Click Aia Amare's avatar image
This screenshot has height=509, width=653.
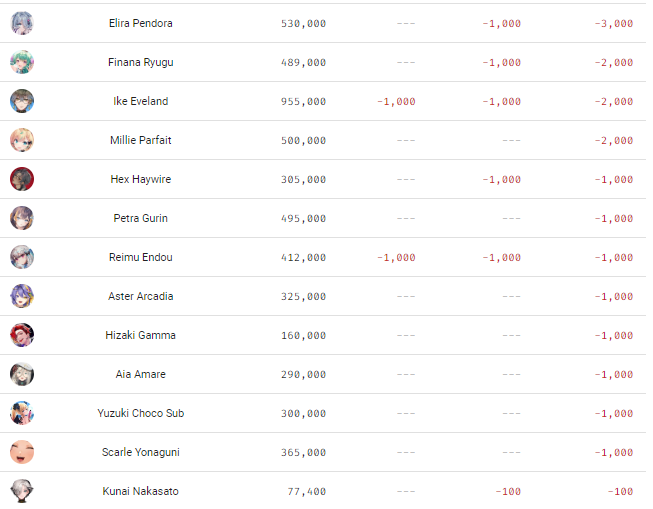[22, 374]
